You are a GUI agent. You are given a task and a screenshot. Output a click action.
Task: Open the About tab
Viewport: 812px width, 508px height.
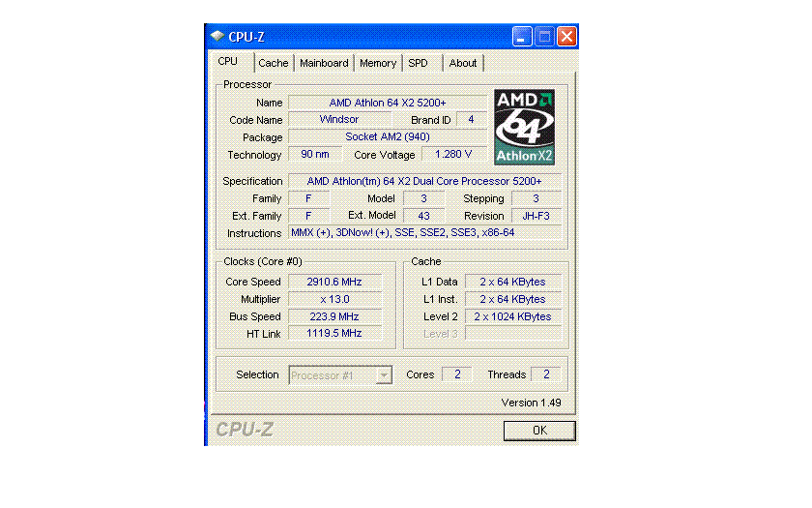[462, 63]
